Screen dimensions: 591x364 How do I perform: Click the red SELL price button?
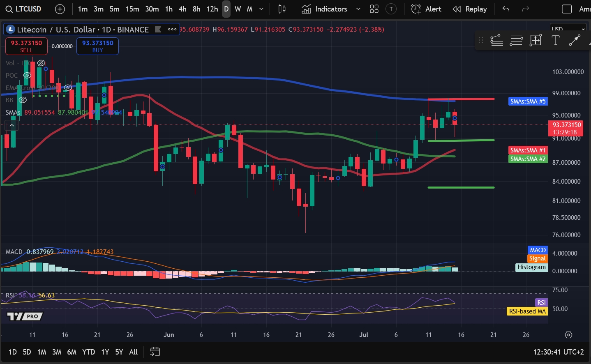point(26,46)
